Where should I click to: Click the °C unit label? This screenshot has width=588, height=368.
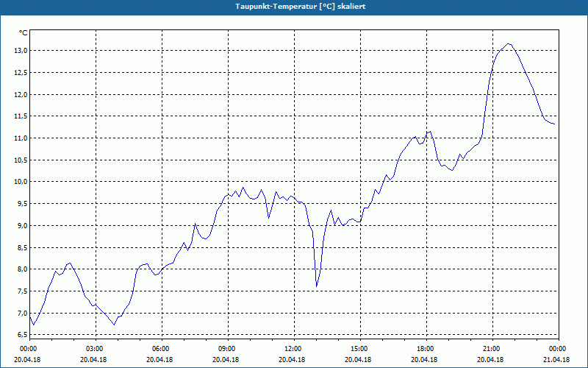click(24, 33)
